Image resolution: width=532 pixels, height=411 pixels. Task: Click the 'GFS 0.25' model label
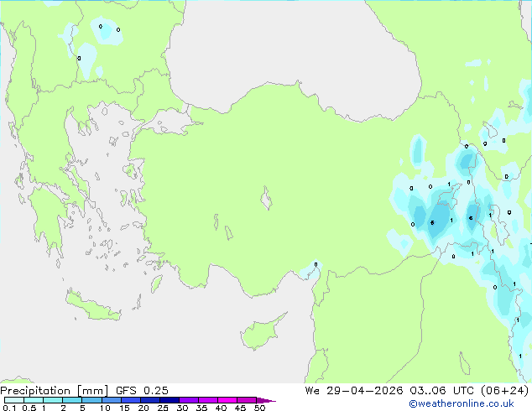[x=142, y=391]
